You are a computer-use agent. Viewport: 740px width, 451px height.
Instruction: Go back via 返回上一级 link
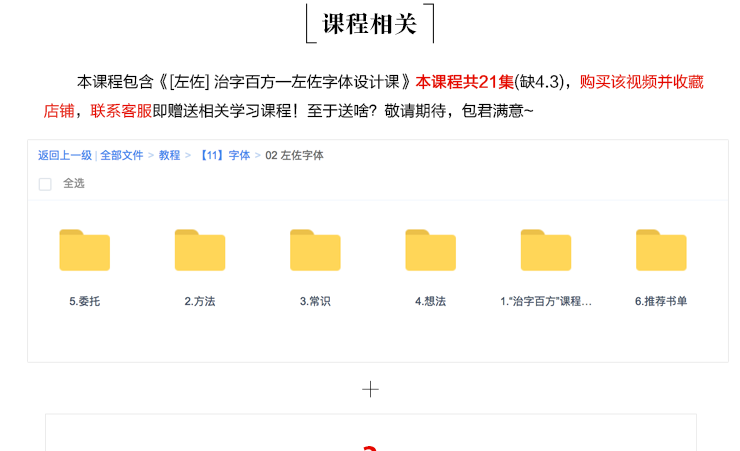[x=65, y=156]
